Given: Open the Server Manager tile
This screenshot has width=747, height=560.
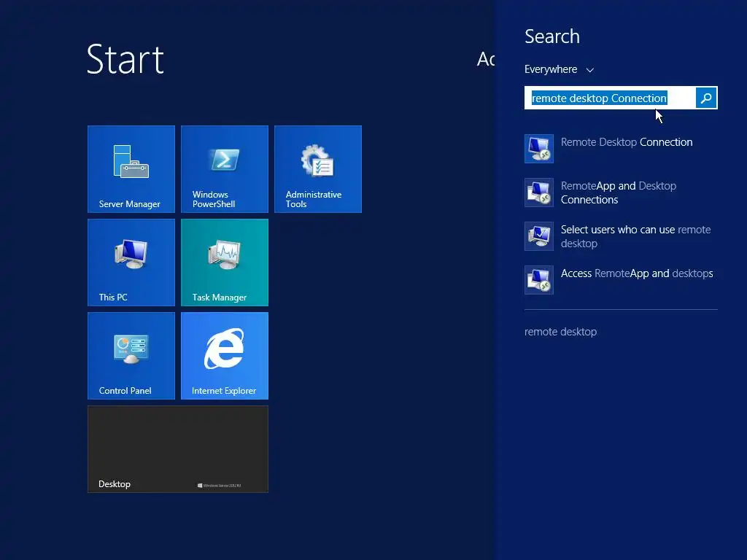Looking at the screenshot, I should coord(131,169).
